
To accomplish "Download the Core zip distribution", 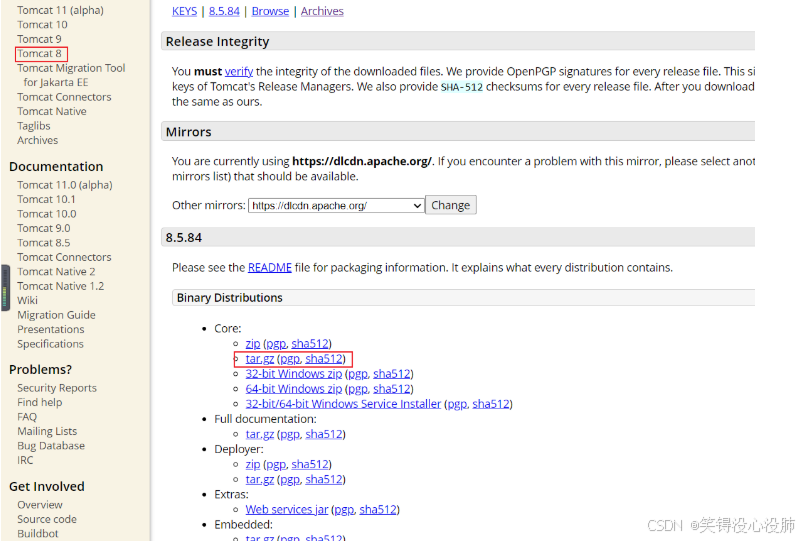I will 253,343.
